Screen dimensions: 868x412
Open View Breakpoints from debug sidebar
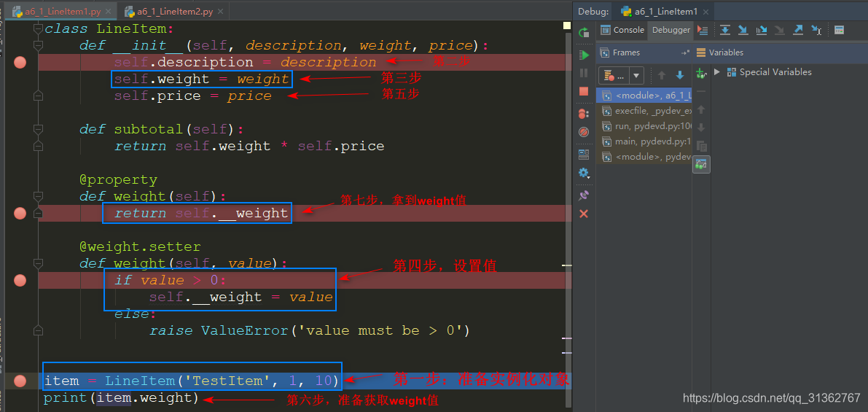(584, 114)
